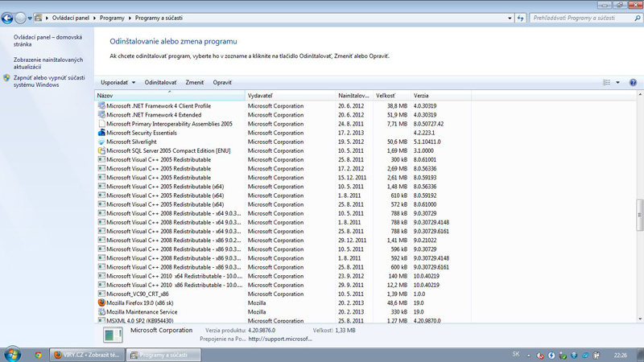Click the Back navigation arrow
Image resolution: width=644 pixels, height=362 pixels.
click(x=7, y=18)
